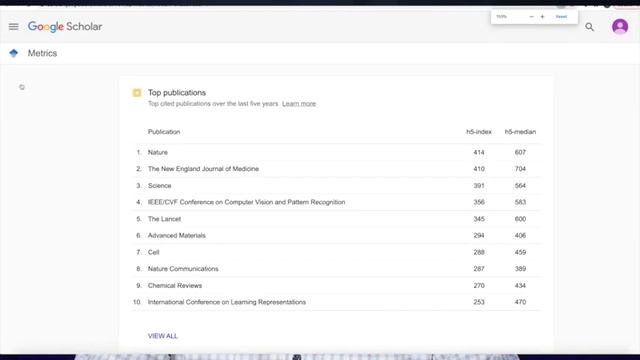Select The New England Journal of Medicine
The width and height of the screenshot is (640, 360).
203,169
